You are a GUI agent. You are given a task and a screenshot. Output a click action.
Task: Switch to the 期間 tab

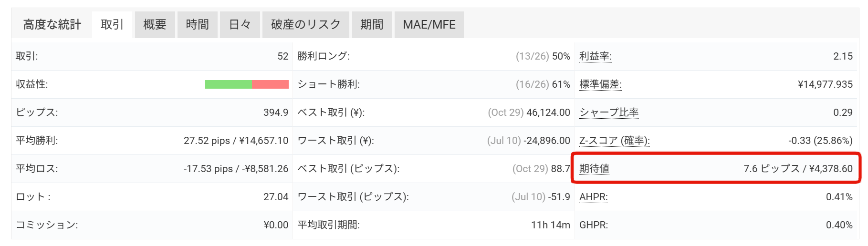pyautogui.click(x=371, y=25)
